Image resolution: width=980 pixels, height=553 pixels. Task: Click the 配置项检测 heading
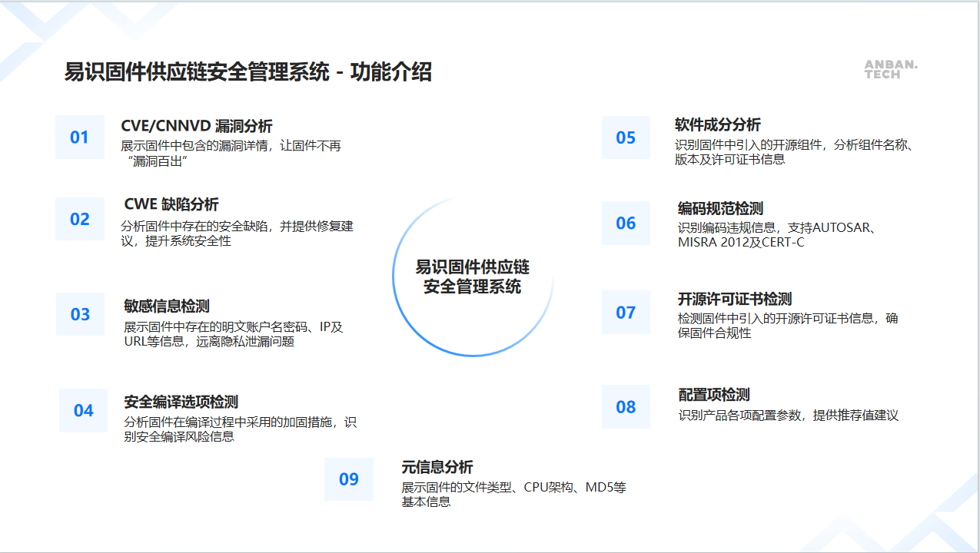714,395
